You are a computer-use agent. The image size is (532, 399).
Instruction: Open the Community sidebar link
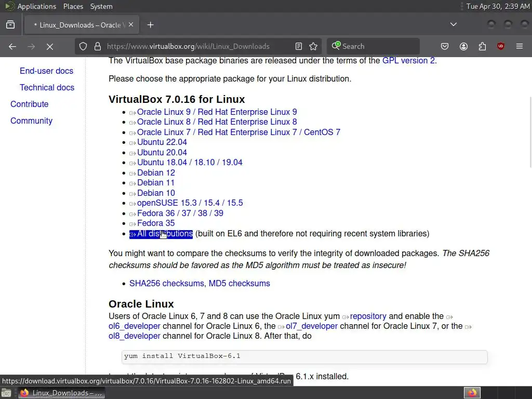(32, 121)
